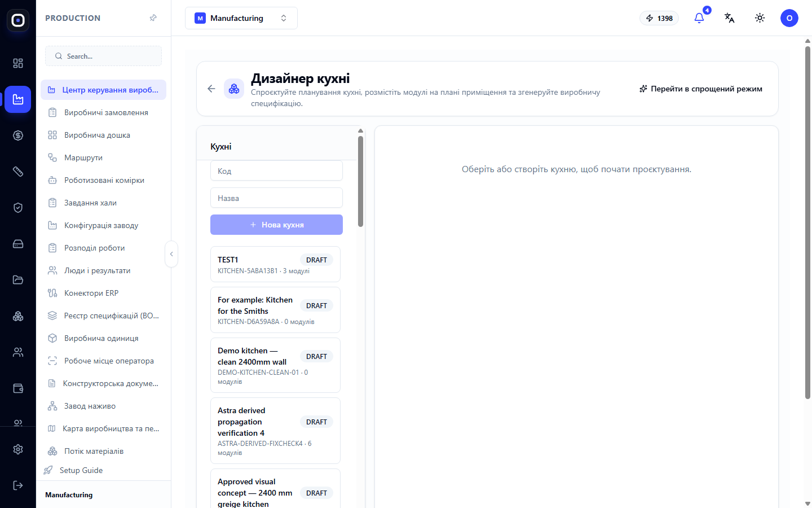Screen dimensions: 812x508
Task: Open the wallet icon in left rail
Action: pyautogui.click(x=18, y=388)
